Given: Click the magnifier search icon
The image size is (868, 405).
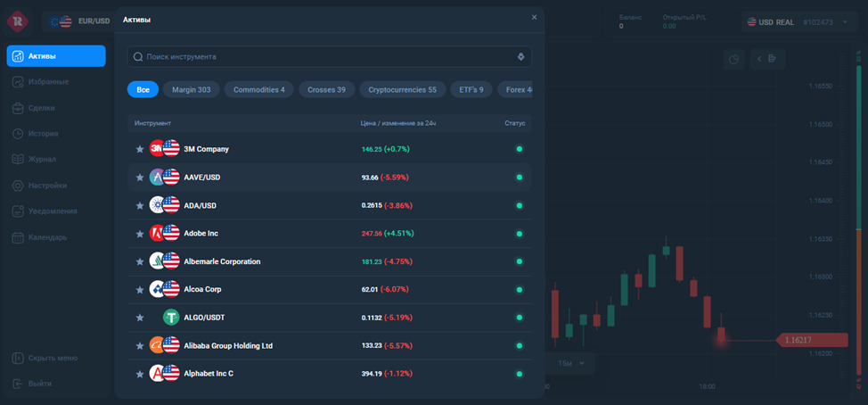Looking at the screenshot, I should (138, 56).
